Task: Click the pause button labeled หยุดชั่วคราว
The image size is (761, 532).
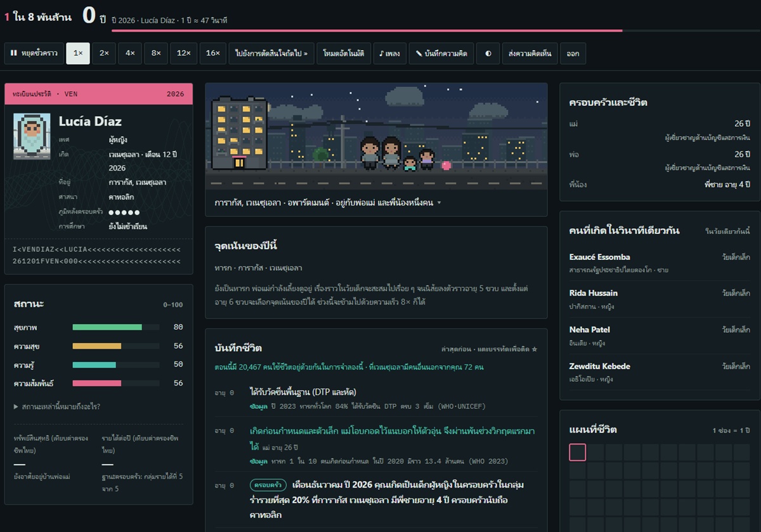Action: [34, 54]
